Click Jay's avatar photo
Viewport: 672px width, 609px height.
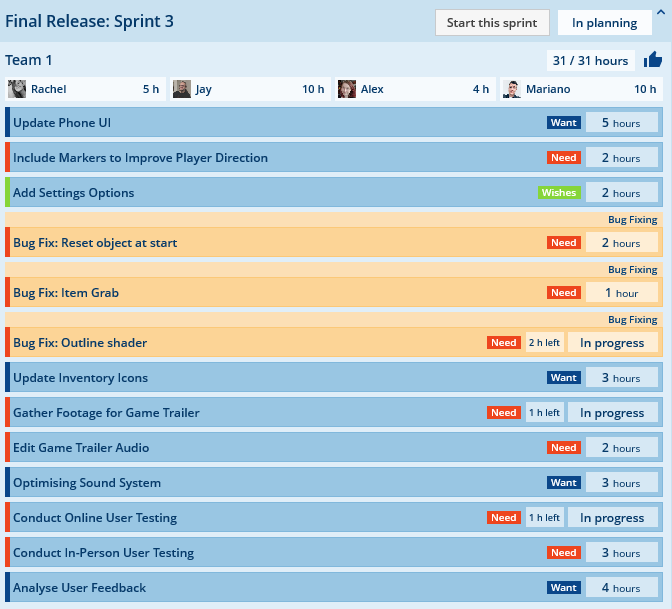tap(182, 89)
